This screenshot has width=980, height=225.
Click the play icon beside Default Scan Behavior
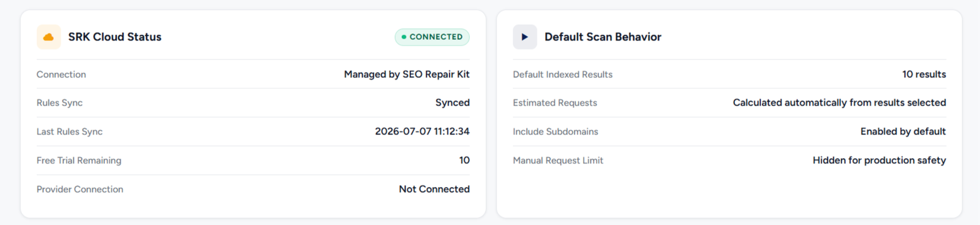point(525,37)
